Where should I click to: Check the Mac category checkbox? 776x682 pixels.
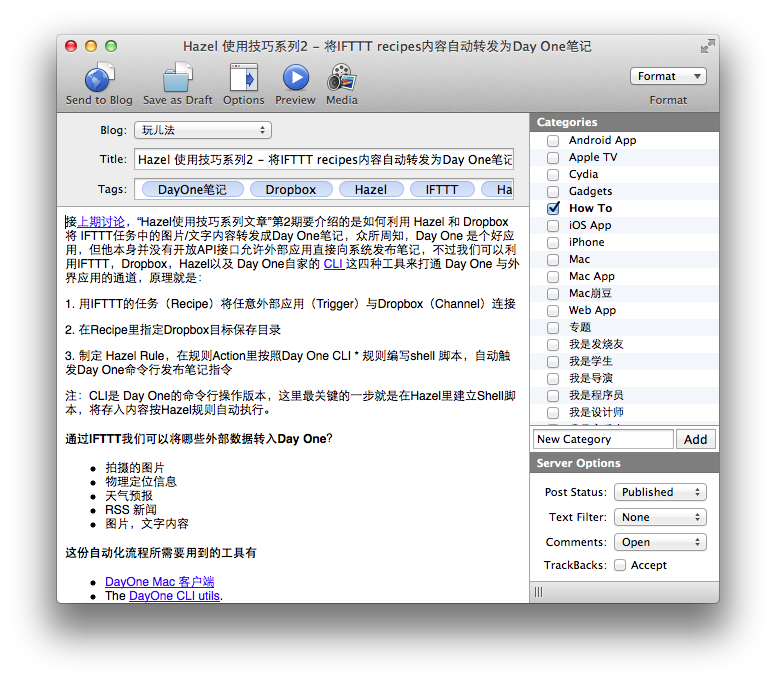click(553, 259)
